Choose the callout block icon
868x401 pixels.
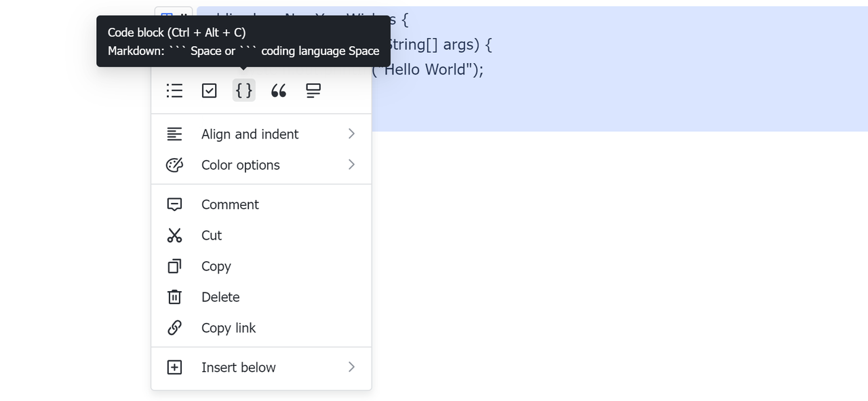click(x=313, y=90)
